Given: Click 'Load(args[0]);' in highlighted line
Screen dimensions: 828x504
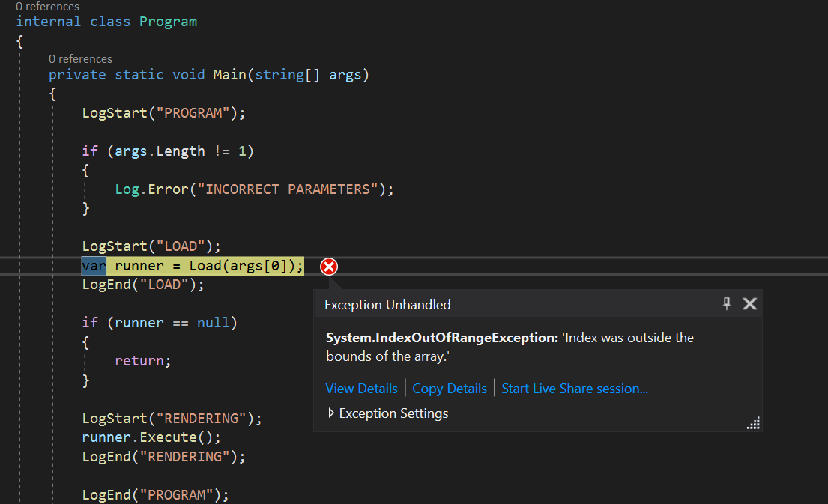Looking at the screenshot, I should 246,265.
